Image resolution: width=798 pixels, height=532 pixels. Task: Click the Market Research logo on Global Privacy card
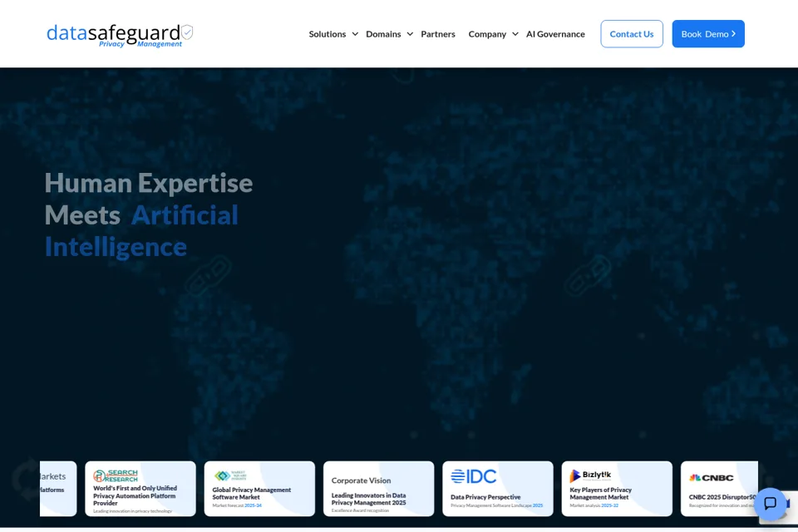(x=230, y=475)
